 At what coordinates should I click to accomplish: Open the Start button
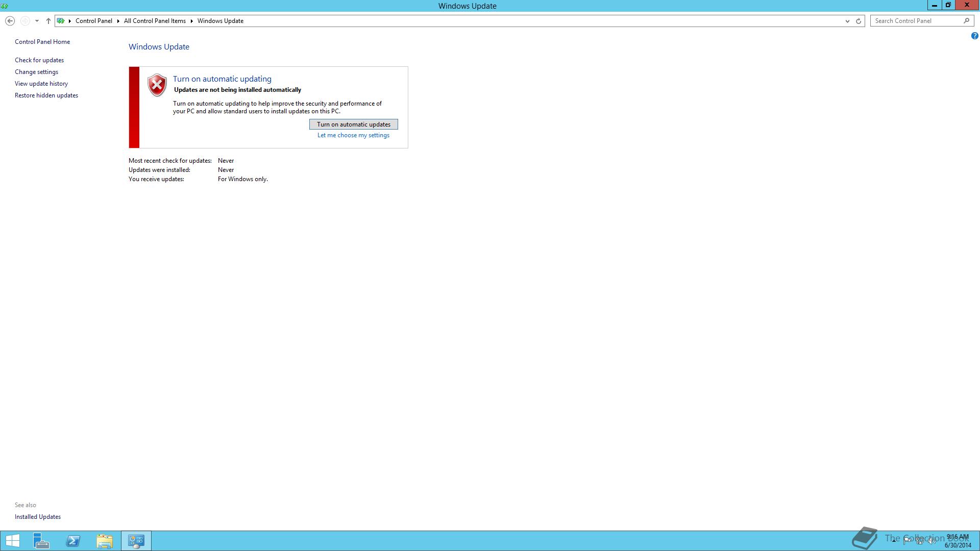[12, 541]
